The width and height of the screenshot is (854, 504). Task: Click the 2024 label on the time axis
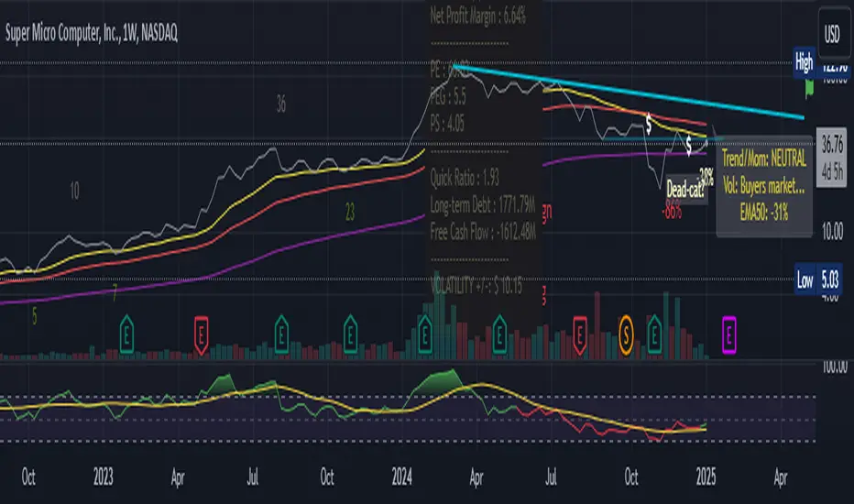tap(402, 477)
